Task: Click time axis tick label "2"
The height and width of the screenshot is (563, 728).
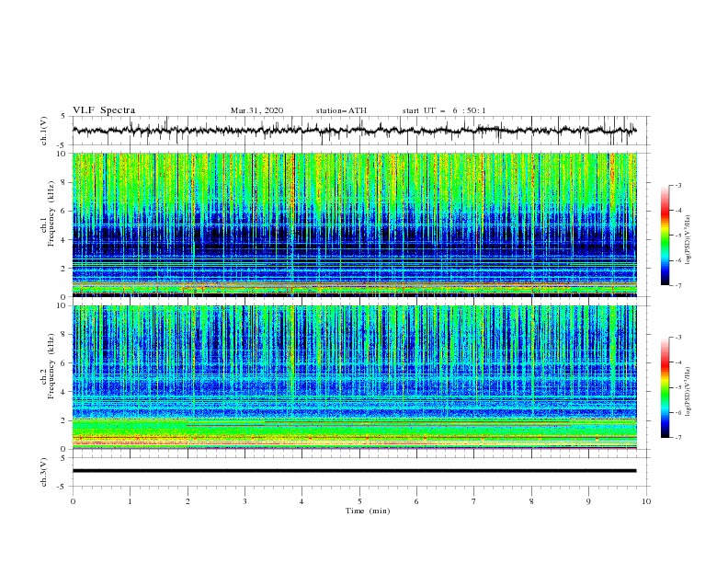Action: [188, 501]
